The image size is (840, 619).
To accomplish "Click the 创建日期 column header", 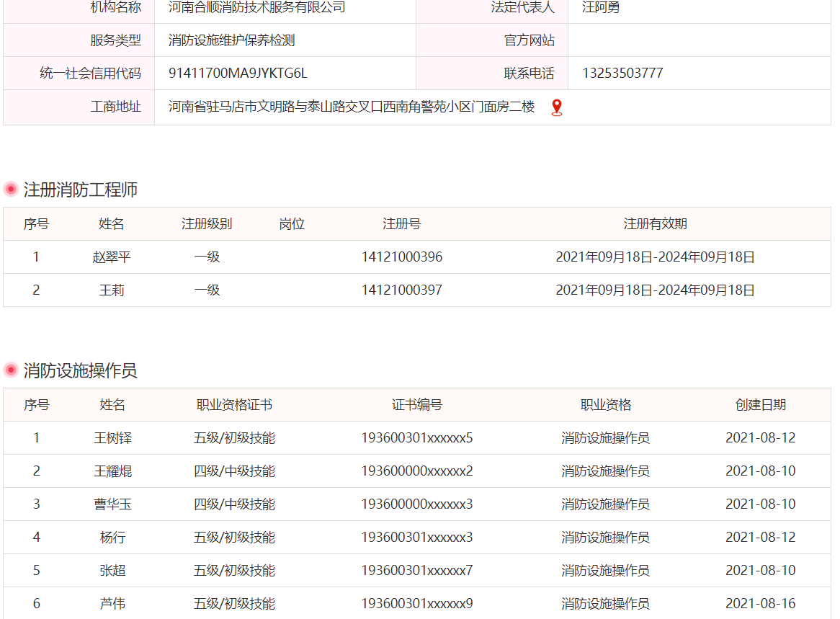I will 760,405.
